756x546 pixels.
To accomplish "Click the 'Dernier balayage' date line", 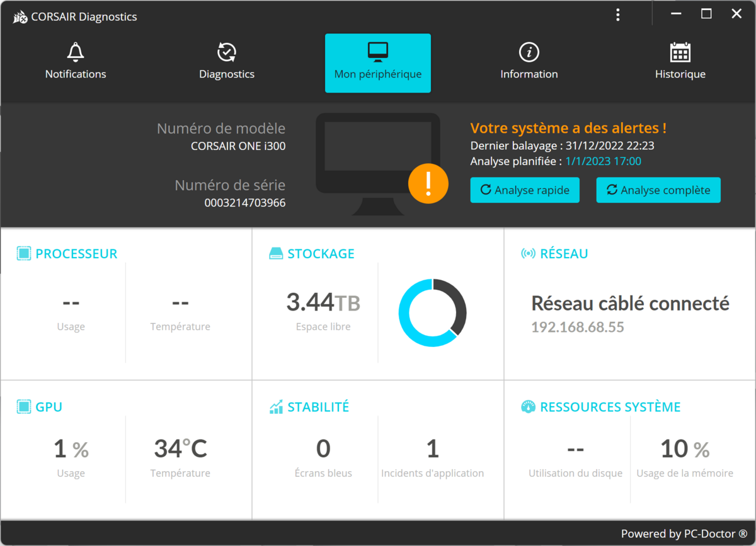I will tap(563, 146).
